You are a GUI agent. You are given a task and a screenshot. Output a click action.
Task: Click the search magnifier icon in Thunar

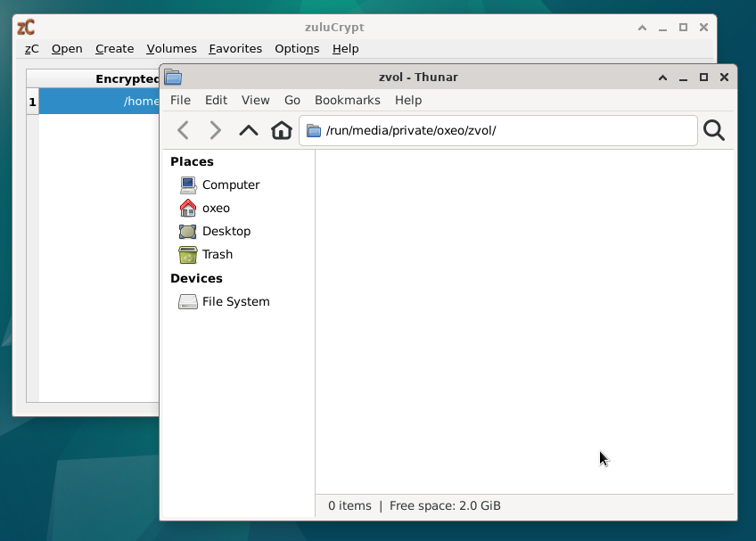point(714,130)
